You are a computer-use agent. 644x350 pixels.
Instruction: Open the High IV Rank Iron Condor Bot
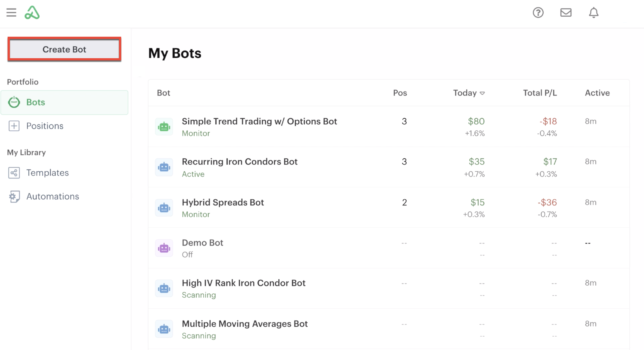coord(244,283)
